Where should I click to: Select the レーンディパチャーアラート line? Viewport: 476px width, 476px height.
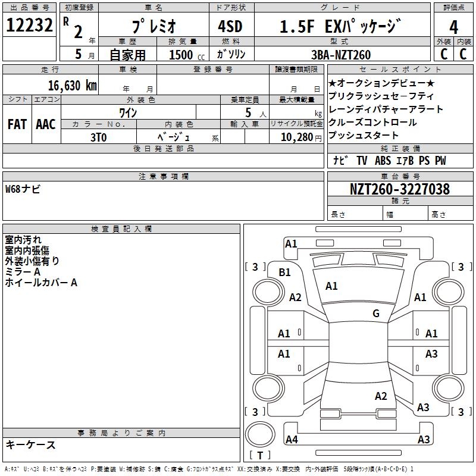(386, 109)
